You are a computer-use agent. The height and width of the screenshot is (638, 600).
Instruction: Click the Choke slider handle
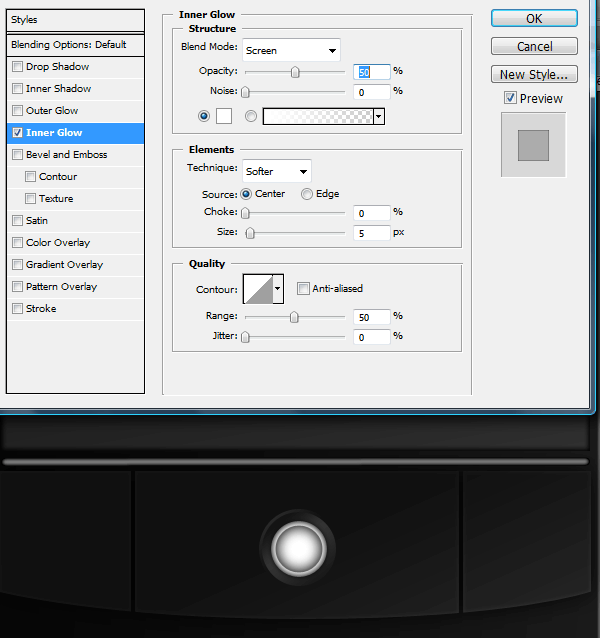click(245, 213)
